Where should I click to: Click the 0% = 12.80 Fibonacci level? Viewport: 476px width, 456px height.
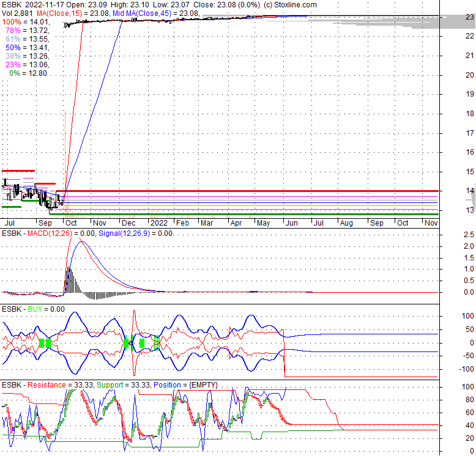pyautogui.click(x=28, y=73)
